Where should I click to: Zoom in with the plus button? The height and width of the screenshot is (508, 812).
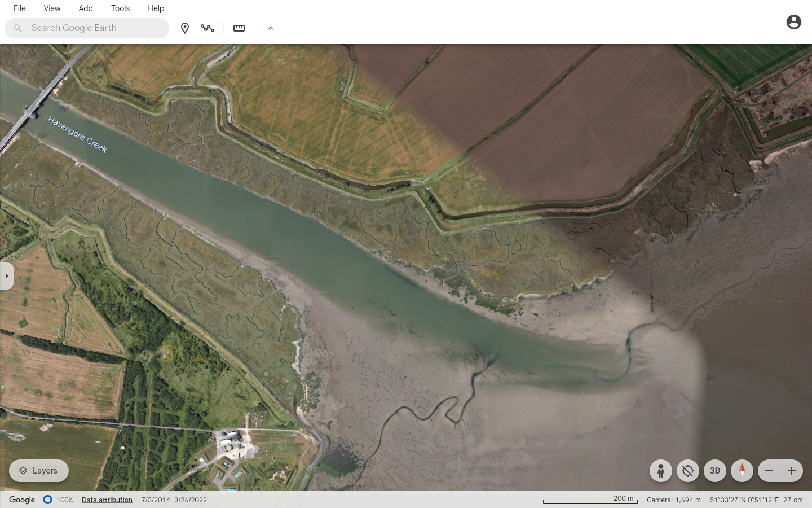(792, 471)
